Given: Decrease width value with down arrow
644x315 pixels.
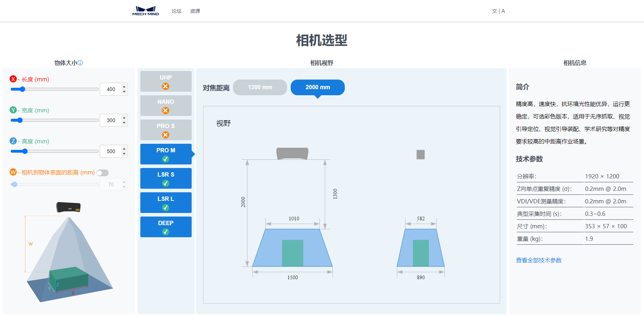Looking at the screenshot, I should pos(124,123).
